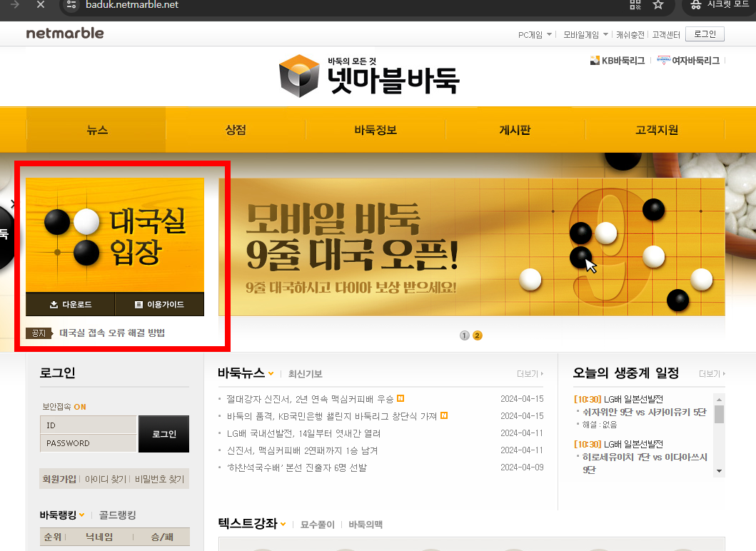Open the 모바일게임 dropdown menu
The height and width of the screenshot is (551, 756).
[587, 34]
